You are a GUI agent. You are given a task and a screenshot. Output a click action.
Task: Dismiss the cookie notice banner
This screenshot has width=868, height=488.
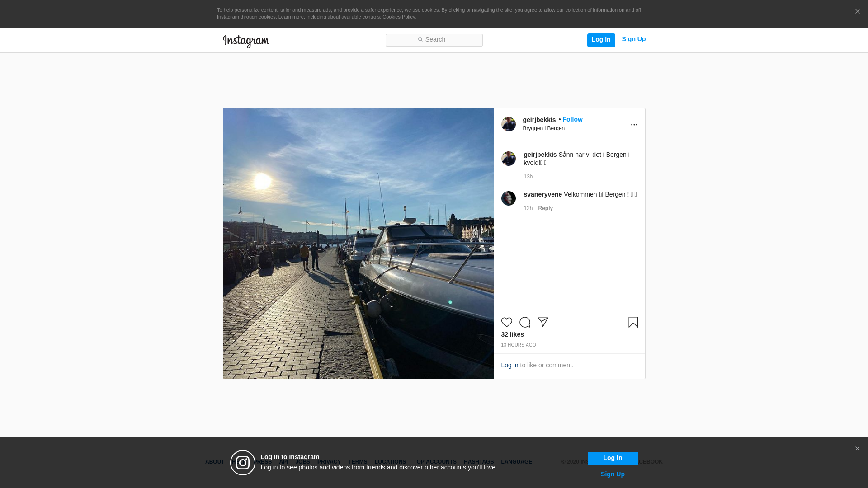(857, 11)
